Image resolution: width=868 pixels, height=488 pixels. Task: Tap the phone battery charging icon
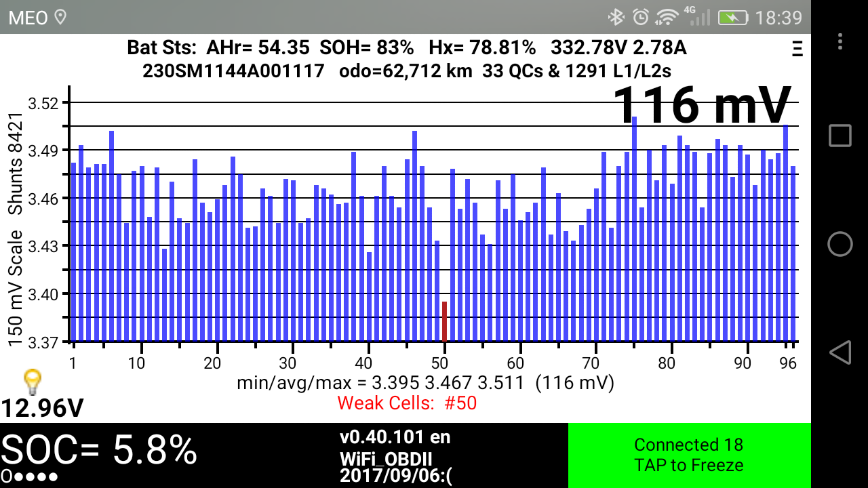[732, 17]
